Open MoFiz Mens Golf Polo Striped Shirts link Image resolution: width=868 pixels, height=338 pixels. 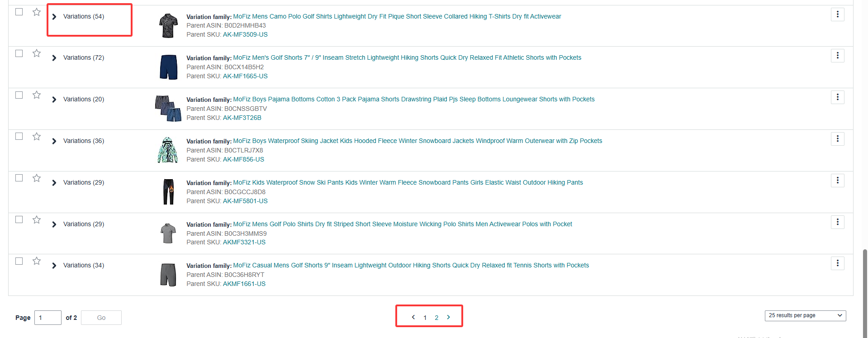[x=403, y=224]
